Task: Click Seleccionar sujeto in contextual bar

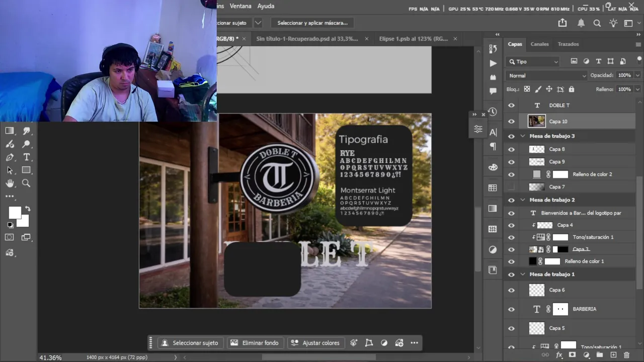Action: tap(190, 343)
